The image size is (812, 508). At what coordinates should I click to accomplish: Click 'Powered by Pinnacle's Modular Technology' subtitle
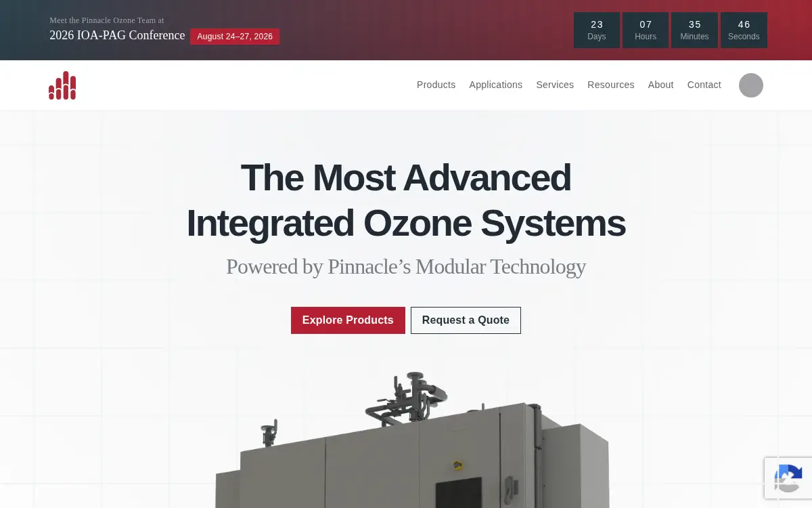pos(406,267)
